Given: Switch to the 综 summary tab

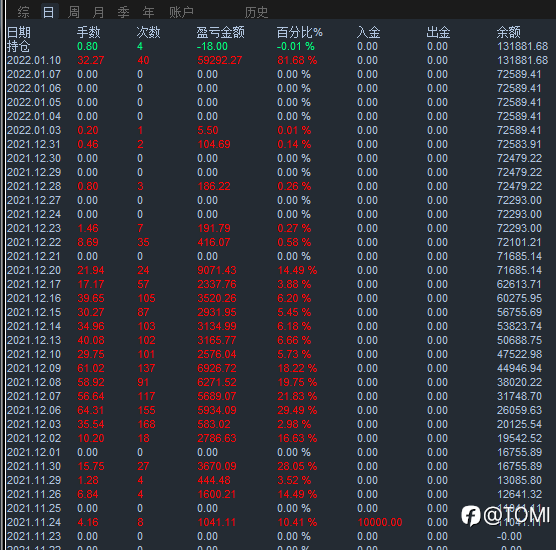Looking at the screenshot, I should [x=23, y=12].
